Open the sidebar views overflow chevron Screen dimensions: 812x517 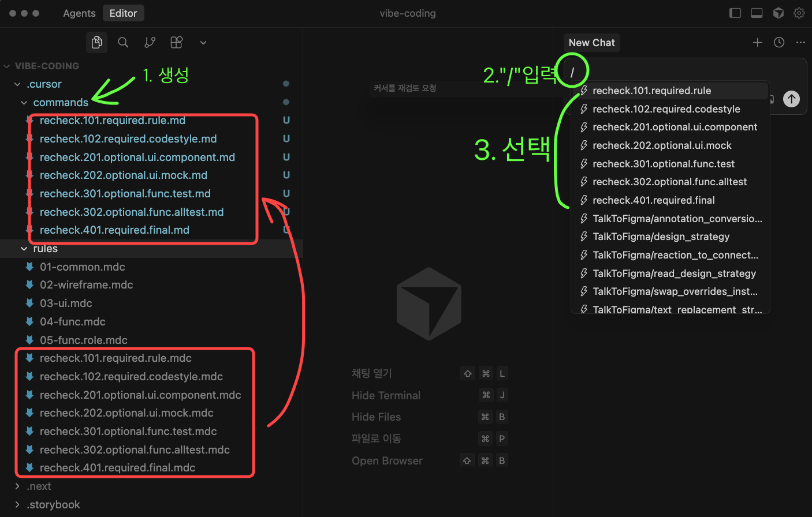point(203,42)
